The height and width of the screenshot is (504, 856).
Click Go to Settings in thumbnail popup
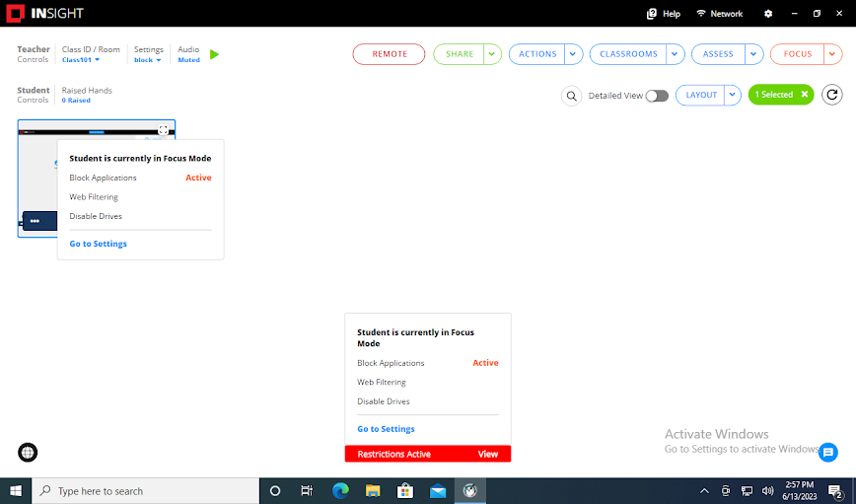pos(99,244)
